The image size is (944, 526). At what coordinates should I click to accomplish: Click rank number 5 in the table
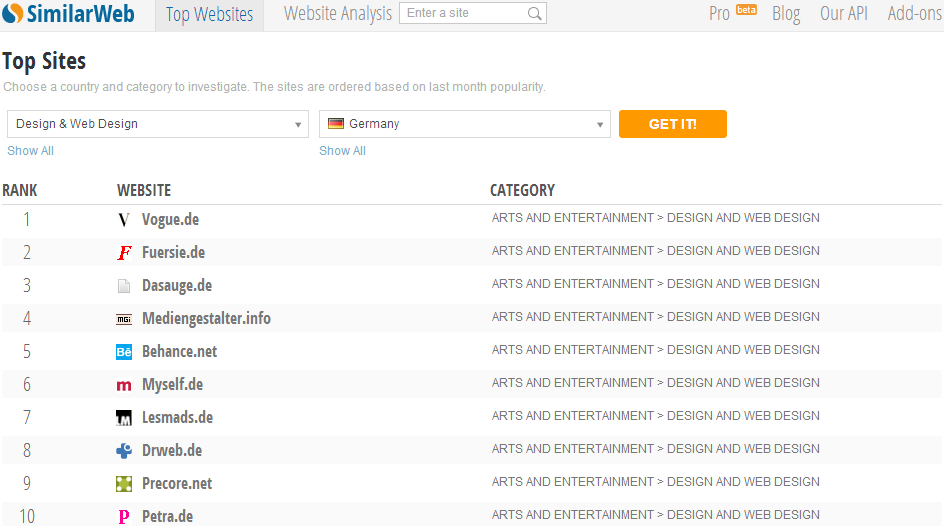(26, 352)
